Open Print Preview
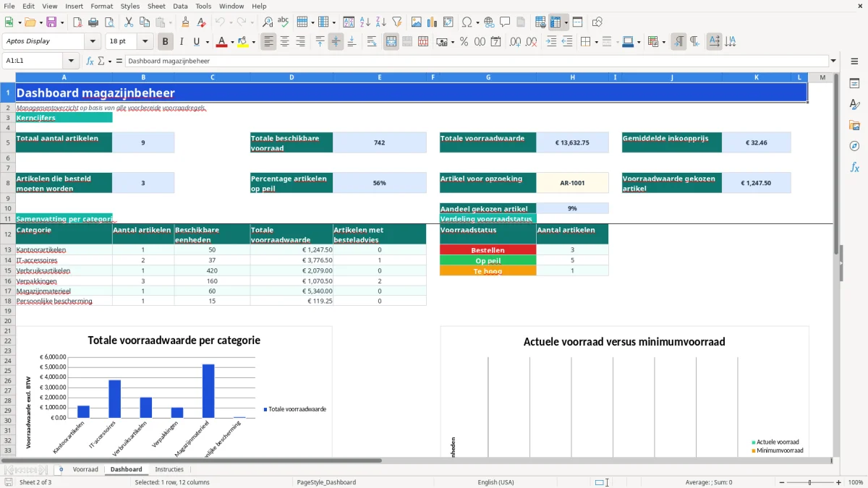868x488 pixels. tap(110, 22)
